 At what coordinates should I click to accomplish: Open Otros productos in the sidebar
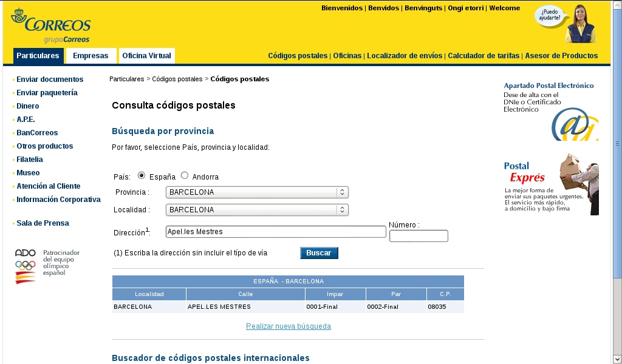(x=45, y=146)
